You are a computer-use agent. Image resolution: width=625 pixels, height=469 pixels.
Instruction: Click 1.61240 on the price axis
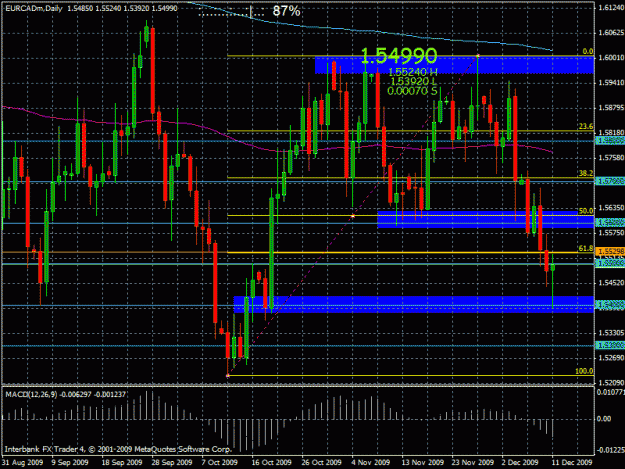611,8
